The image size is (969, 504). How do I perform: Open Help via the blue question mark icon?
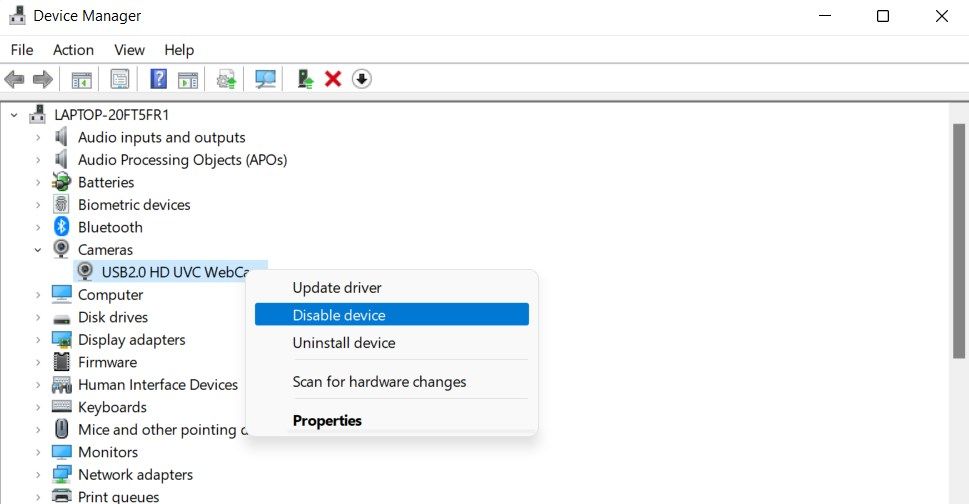pyautogui.click(x=158, y=79)
